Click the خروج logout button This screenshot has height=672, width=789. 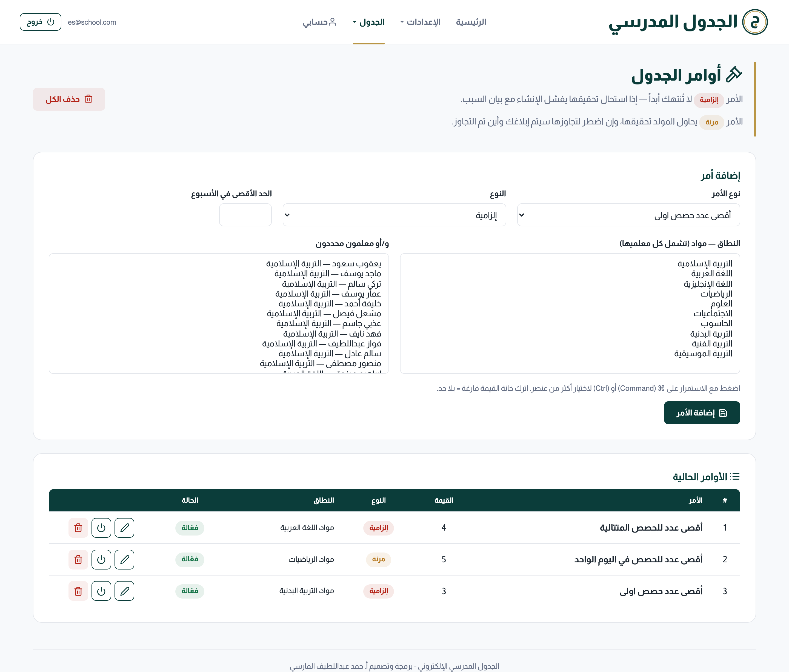pos(40,22)
